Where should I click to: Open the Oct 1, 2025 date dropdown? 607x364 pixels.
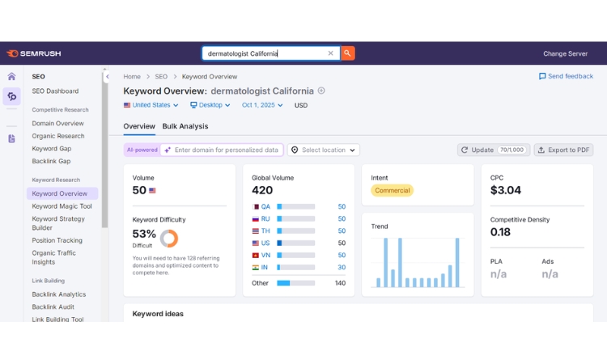[x=262, y=105]
